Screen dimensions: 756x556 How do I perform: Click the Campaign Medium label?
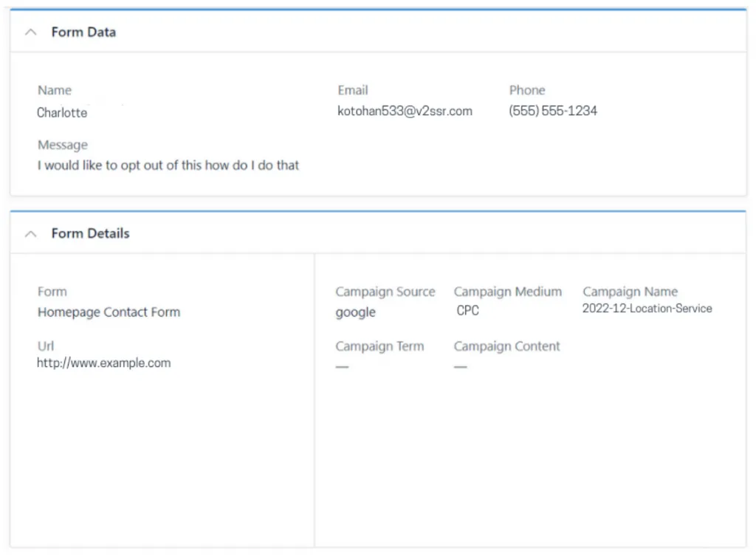point(508,292)
